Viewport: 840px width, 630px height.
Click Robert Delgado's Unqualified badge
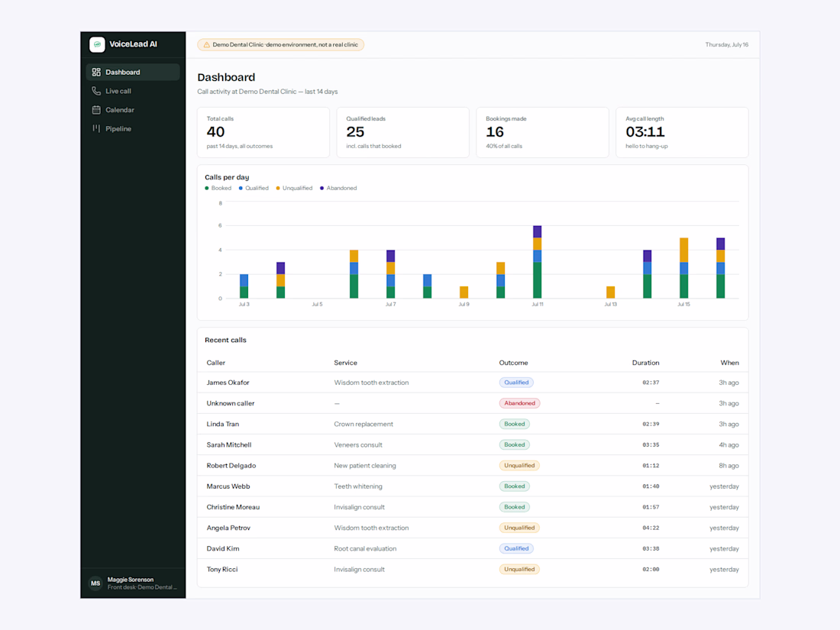(519, 466)
